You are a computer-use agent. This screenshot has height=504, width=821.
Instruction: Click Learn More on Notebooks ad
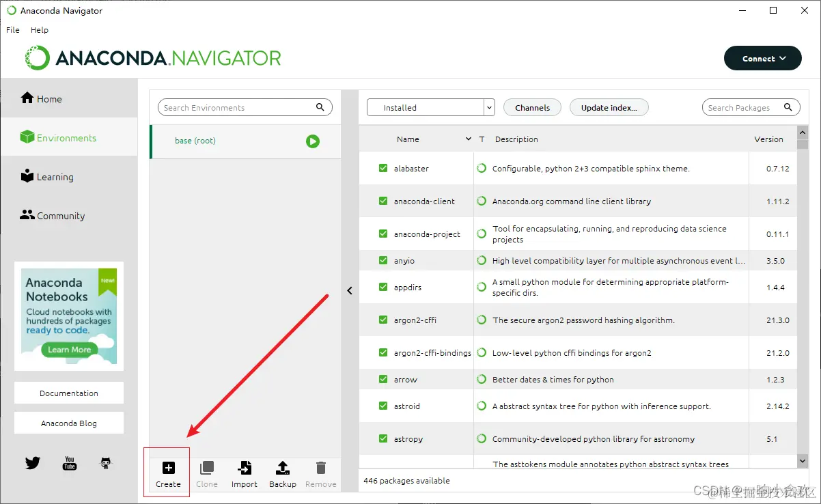69,350
